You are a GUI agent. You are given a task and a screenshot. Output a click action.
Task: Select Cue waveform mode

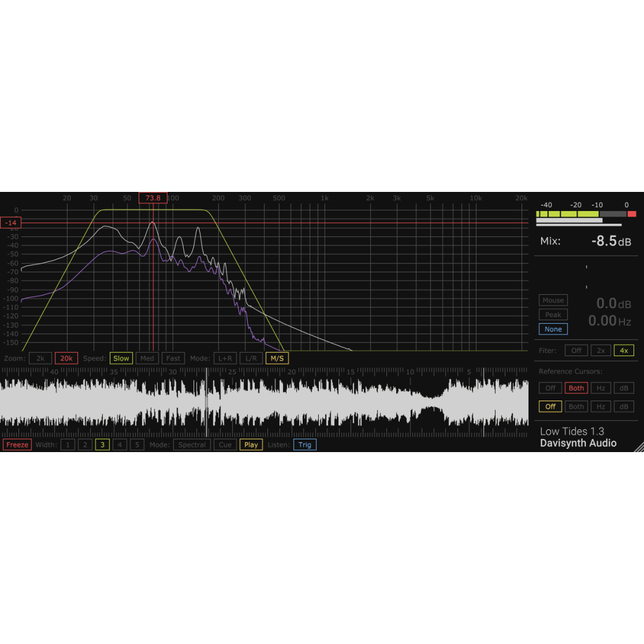225,444
